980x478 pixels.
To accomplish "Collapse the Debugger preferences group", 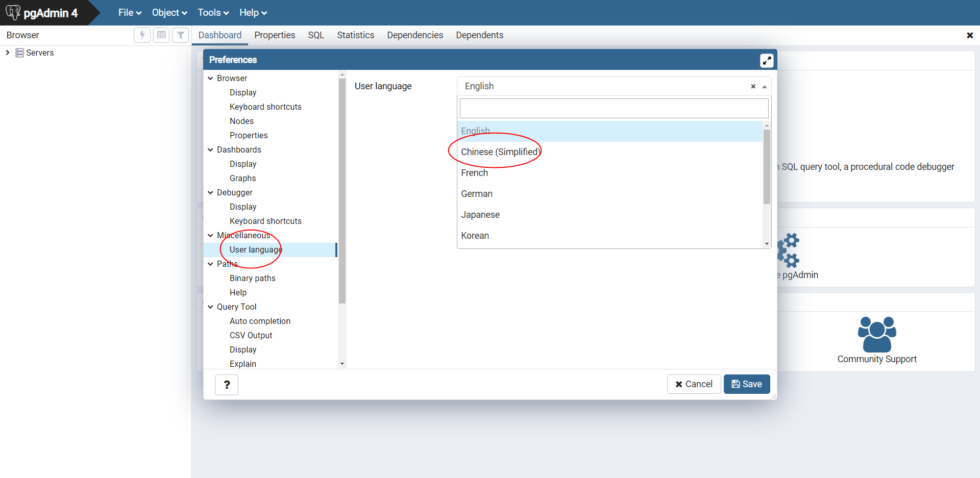I will click(210, 192).
